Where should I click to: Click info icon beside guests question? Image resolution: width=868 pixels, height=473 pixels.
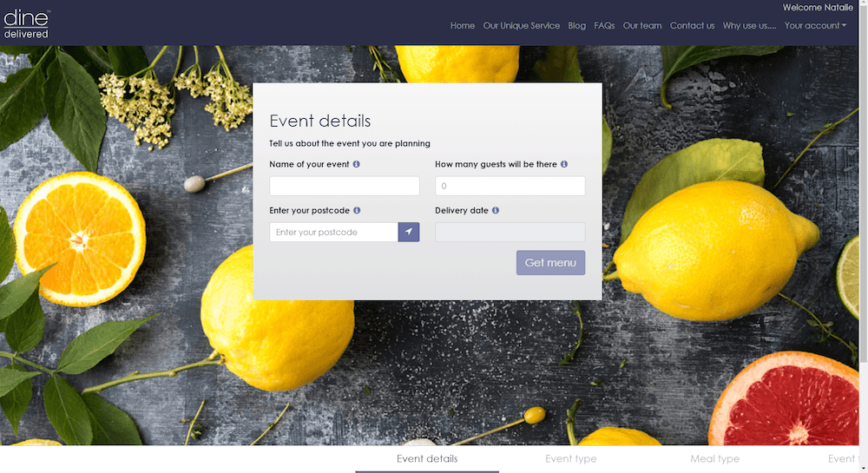(564, 164)
